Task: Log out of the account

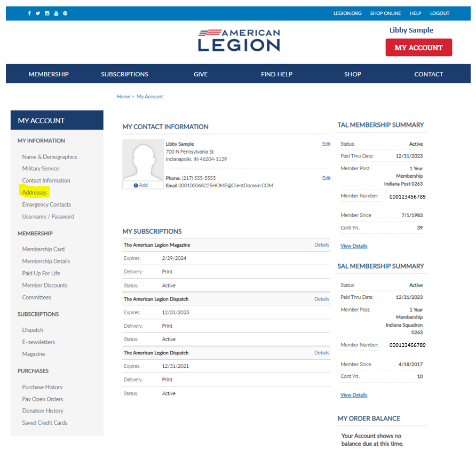Action: [440, 13]
